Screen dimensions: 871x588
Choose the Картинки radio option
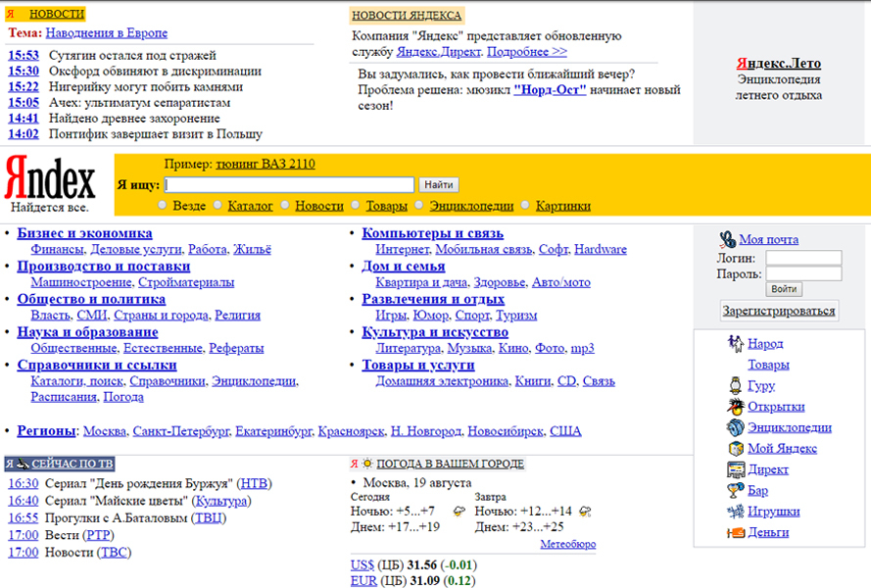click(526, 206)
